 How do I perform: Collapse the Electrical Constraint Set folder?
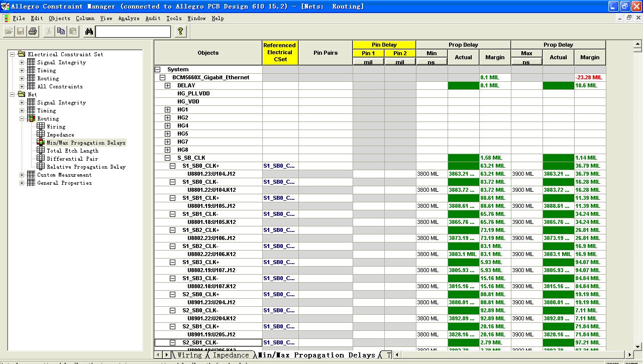pos(14,54)
